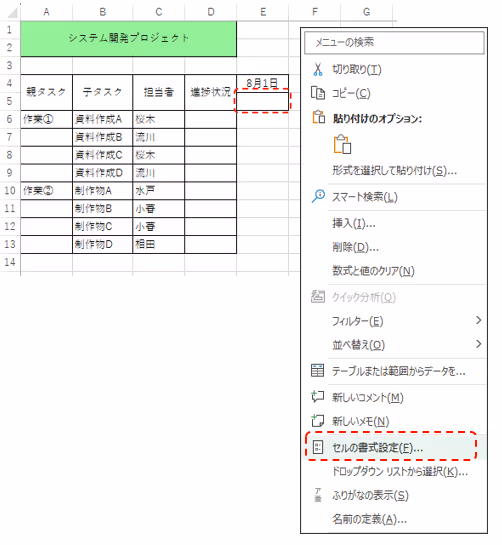Click the メニューの検索 search box
Viewport: 502px width, 545px height.
(x=394, y=42)
